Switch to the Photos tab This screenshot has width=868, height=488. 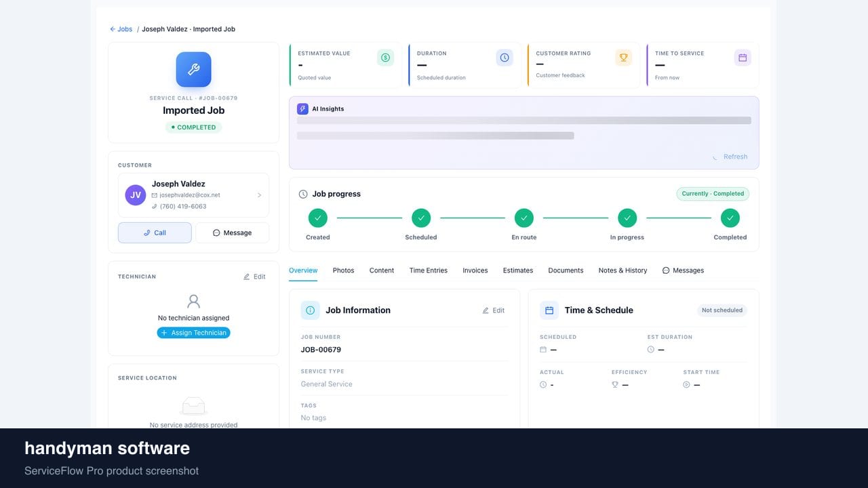coord(343,270)
